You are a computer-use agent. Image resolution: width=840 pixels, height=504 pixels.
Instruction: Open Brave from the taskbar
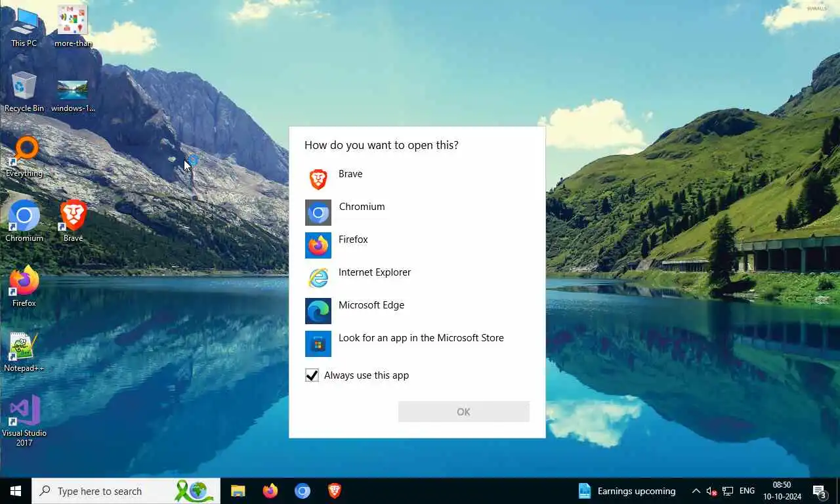coord(334,491)
